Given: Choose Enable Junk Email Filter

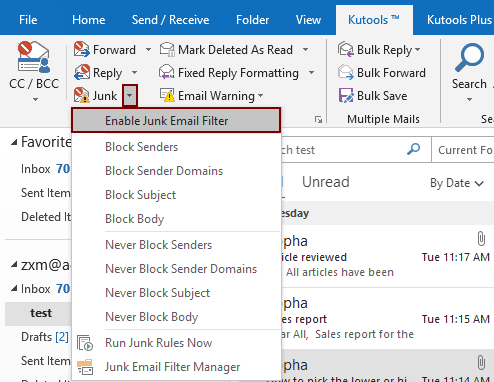Looking at the screenshot, I should click(x=176, y=120).
